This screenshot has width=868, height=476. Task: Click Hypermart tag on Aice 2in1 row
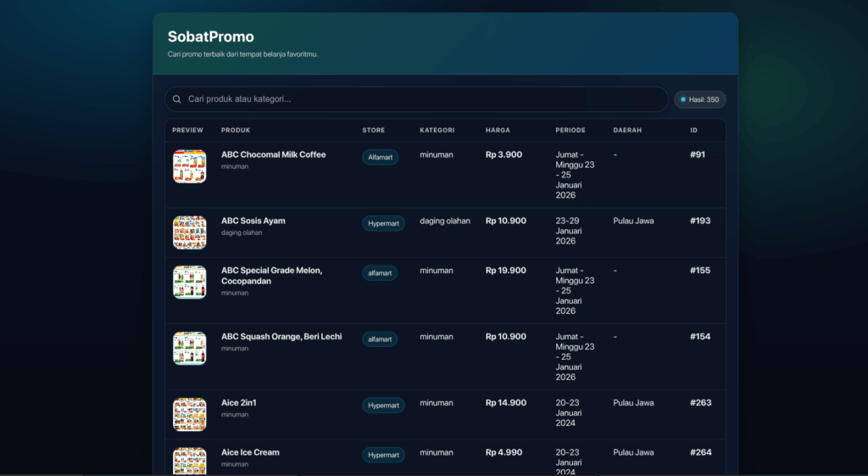coord(383,406)
